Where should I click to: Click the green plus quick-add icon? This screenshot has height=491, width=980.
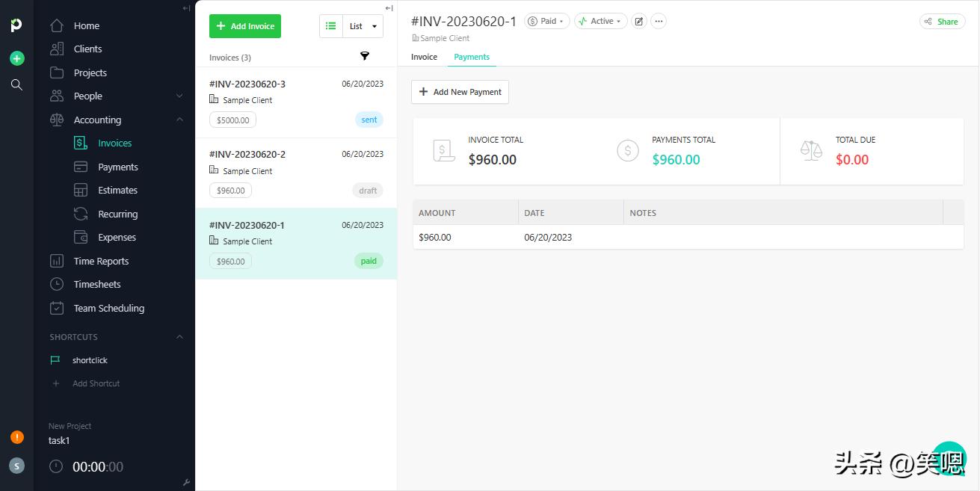[16, 58]
